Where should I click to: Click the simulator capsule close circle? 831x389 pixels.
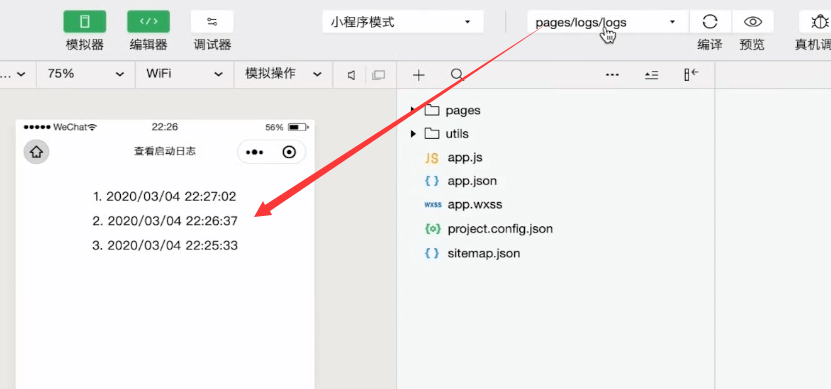click(289, 152)
